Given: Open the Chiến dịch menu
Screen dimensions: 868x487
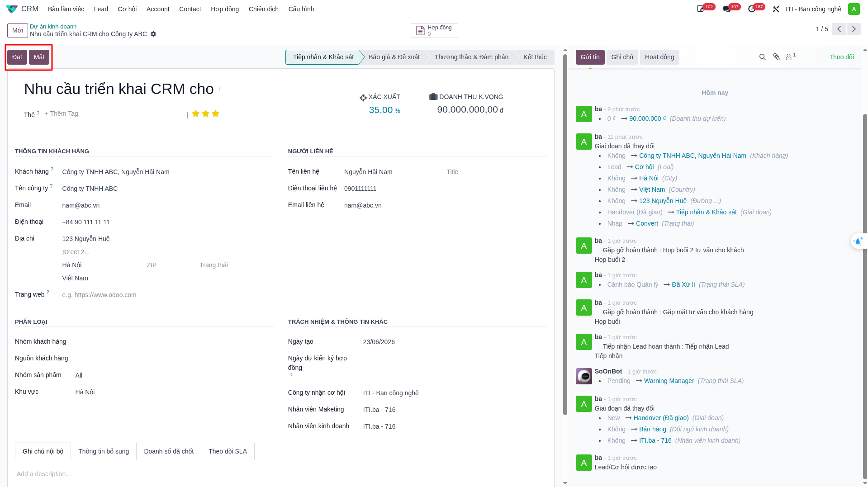Looking at the screenshot, I should pos(264,9).
